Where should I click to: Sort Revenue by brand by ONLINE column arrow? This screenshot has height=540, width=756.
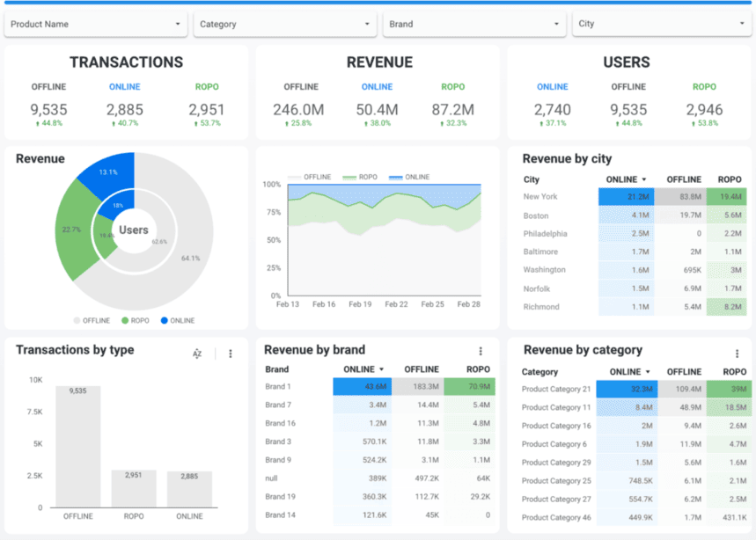tap(381, 369)
